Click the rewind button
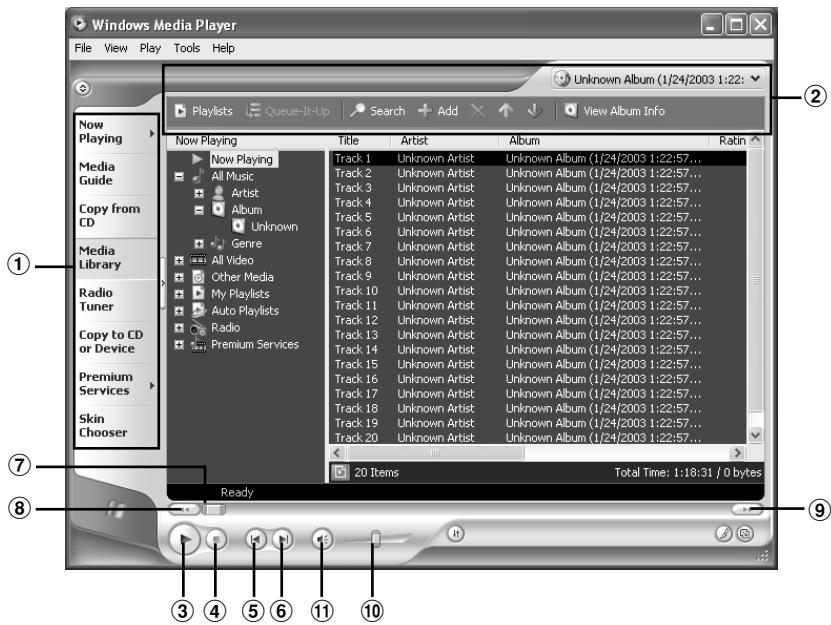 click(x=184, y=509)
